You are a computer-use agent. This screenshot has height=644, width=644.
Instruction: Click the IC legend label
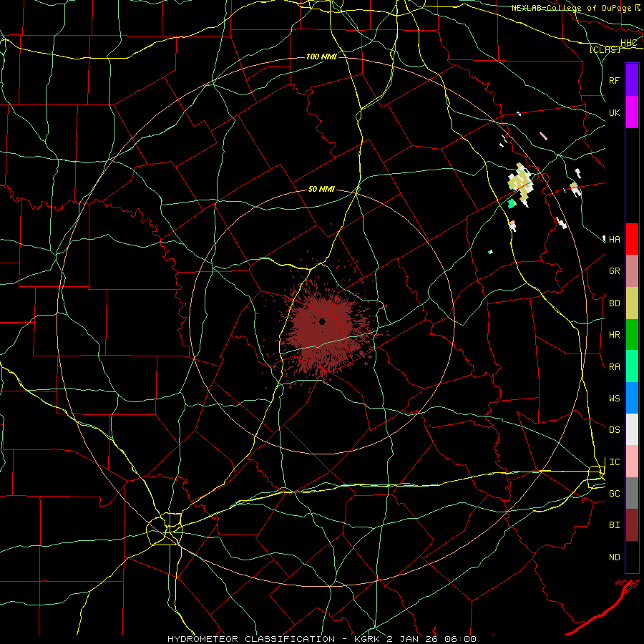pyautogui.click(x=615, y=462)
